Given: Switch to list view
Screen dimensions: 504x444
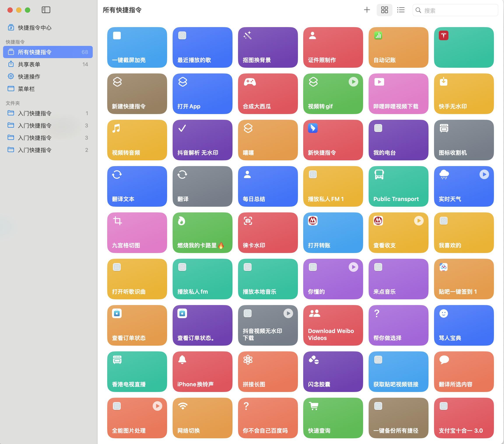Looking at the screenshot, I should [401, 10].
